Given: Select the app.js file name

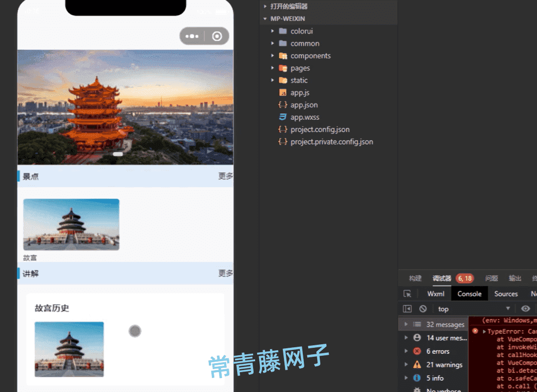Looking at the screenshot, I should coord(300,93).
